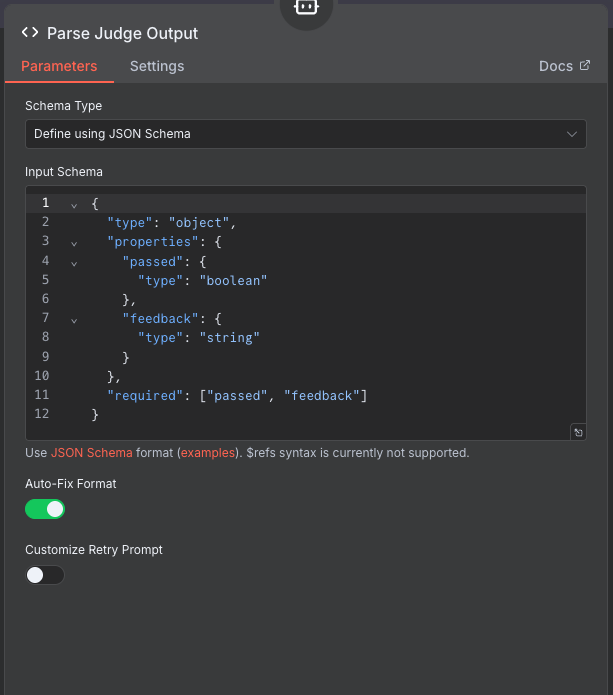The height and width of the screenshot is (695, 613).
Task: Open the Schema Type dropdown
Action: [306, 134]
